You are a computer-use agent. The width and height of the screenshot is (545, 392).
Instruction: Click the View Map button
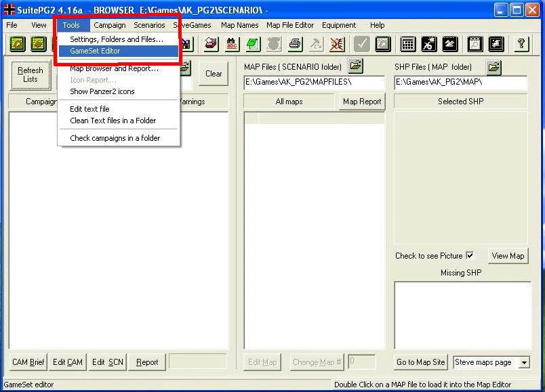[508, 256]
